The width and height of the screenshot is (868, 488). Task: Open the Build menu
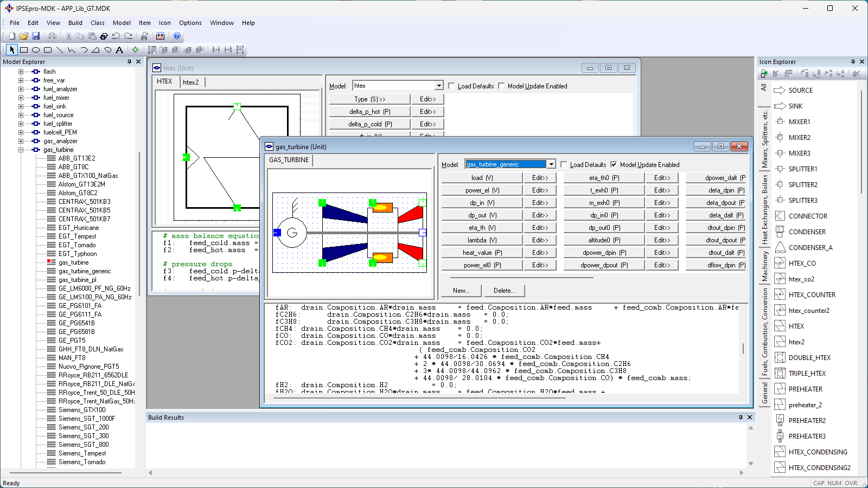(x=75, y=23)
